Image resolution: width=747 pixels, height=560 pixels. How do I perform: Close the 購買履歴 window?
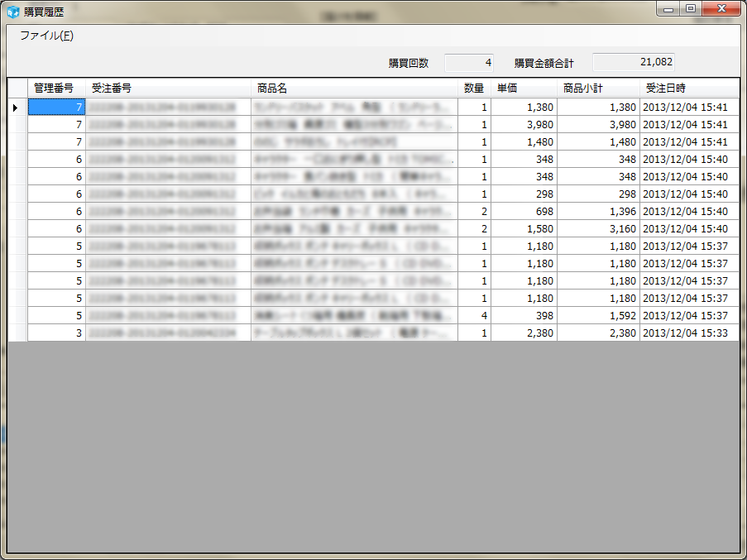tap(721, 8)
